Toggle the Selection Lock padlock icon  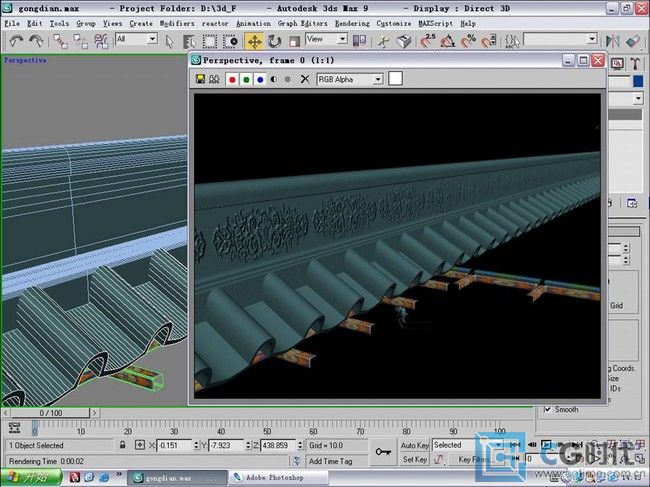[122, 445]
